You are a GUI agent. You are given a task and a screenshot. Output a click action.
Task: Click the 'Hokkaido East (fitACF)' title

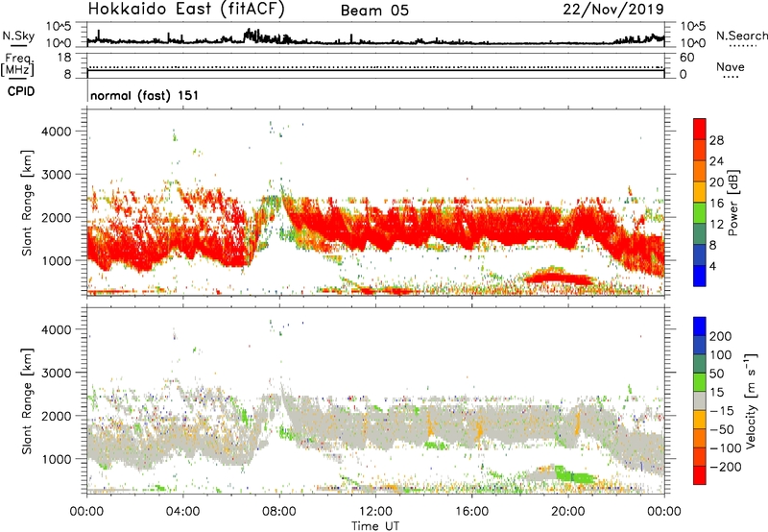(x=186, y=10)
